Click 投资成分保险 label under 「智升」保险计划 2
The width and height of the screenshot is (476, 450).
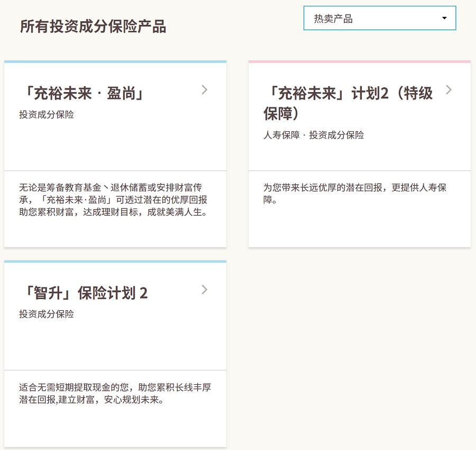[x=47, y=314]
